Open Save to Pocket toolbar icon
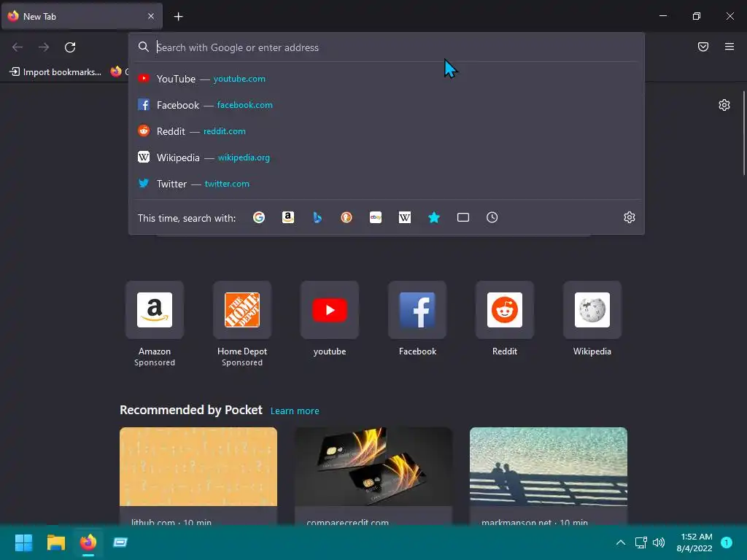747x560 pixels. [703, 47]
